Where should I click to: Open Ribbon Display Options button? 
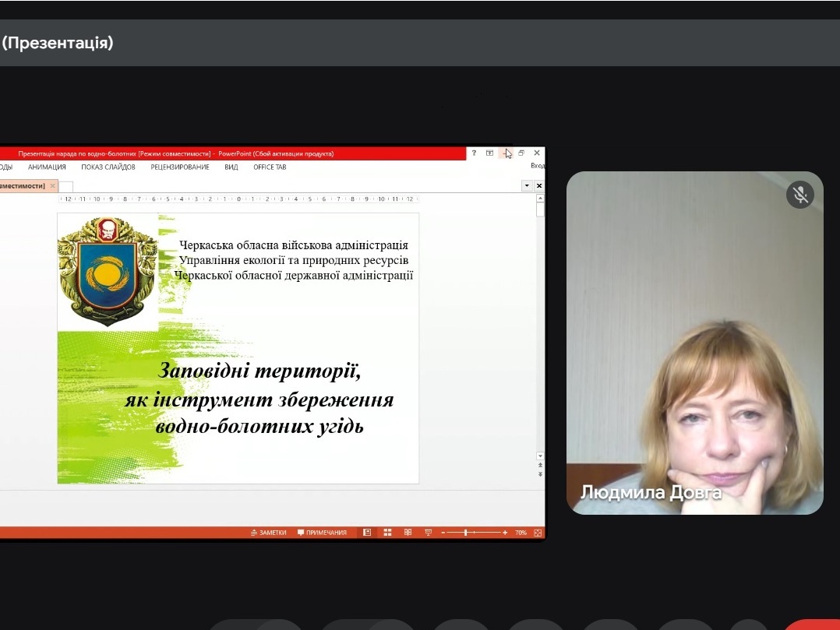[489, 153]
